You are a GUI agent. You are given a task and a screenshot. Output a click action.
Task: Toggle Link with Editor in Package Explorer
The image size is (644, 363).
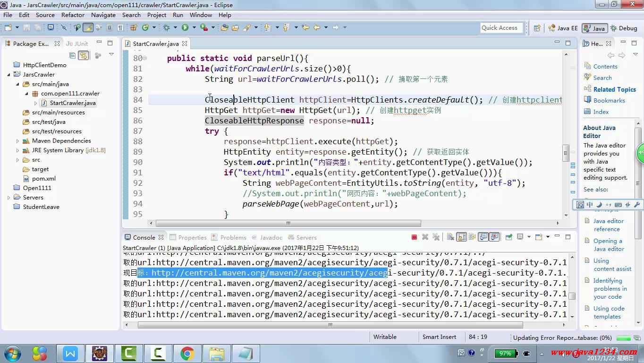84,55
